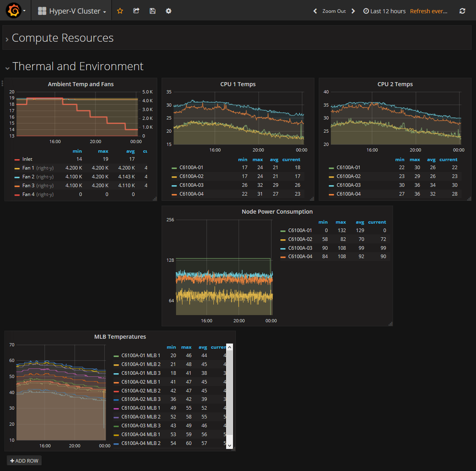Screen dimensions: 476x471
Task: Click the row drag handle beside Ambient panel
Action: [2, 83]
